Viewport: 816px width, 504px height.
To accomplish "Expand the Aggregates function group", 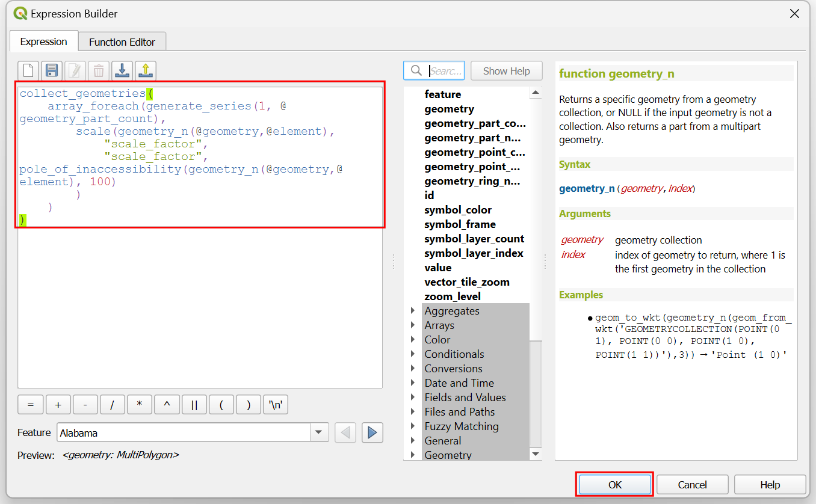I will click(413, 311).
